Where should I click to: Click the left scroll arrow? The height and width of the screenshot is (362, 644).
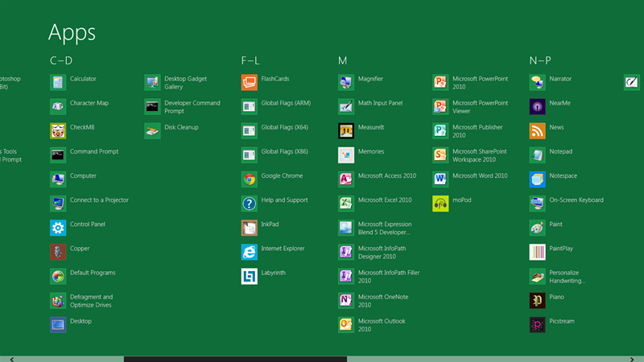tap(12, 359)
